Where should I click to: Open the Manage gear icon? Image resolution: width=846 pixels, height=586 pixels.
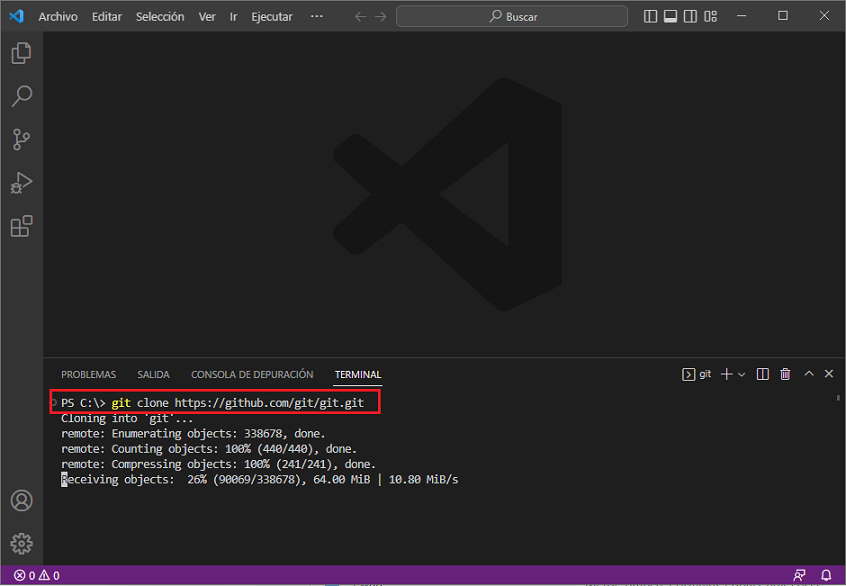coord(22,543)
